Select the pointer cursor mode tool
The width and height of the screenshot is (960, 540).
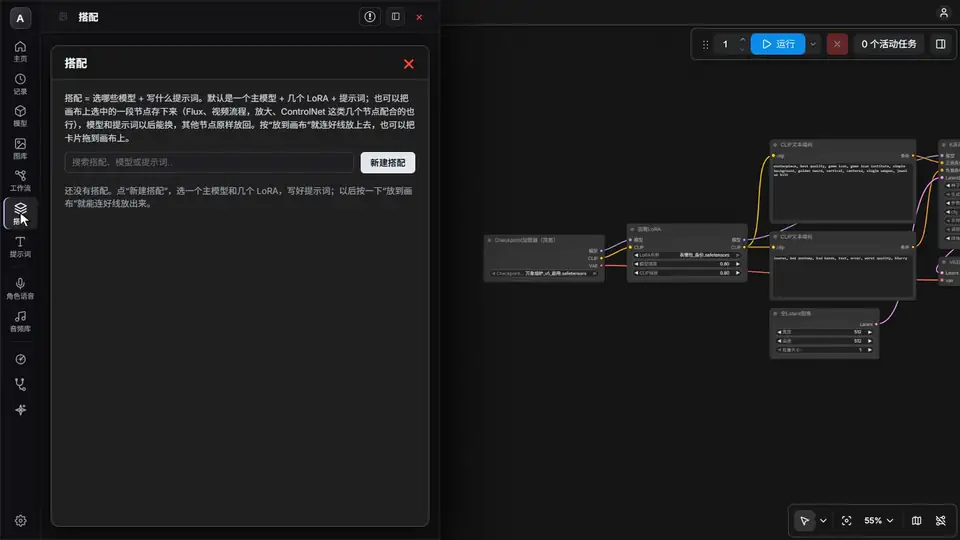pyautogui.click(x=804, y=521)
